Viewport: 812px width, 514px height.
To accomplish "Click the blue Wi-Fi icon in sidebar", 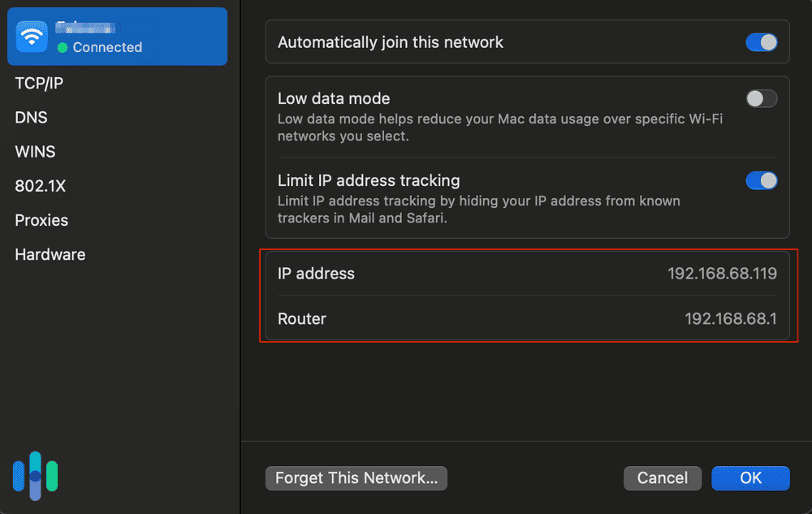I will (x=31, y=36).
